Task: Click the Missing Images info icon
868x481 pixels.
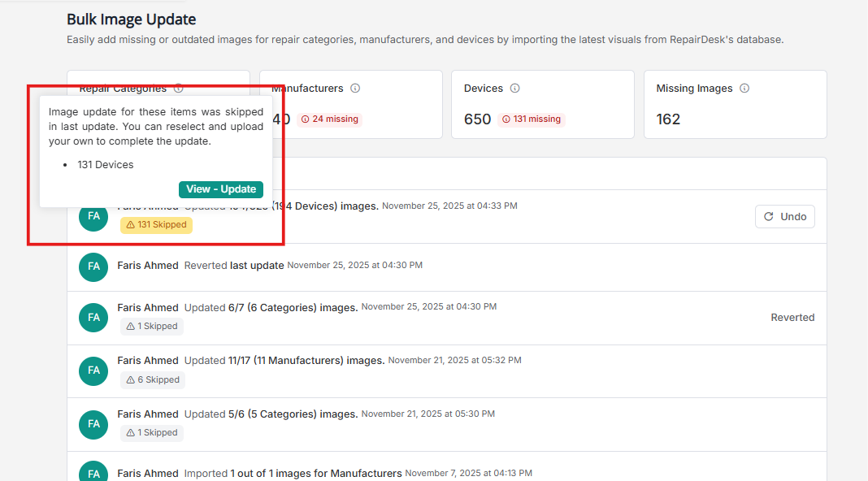Action: coord(744,88)
